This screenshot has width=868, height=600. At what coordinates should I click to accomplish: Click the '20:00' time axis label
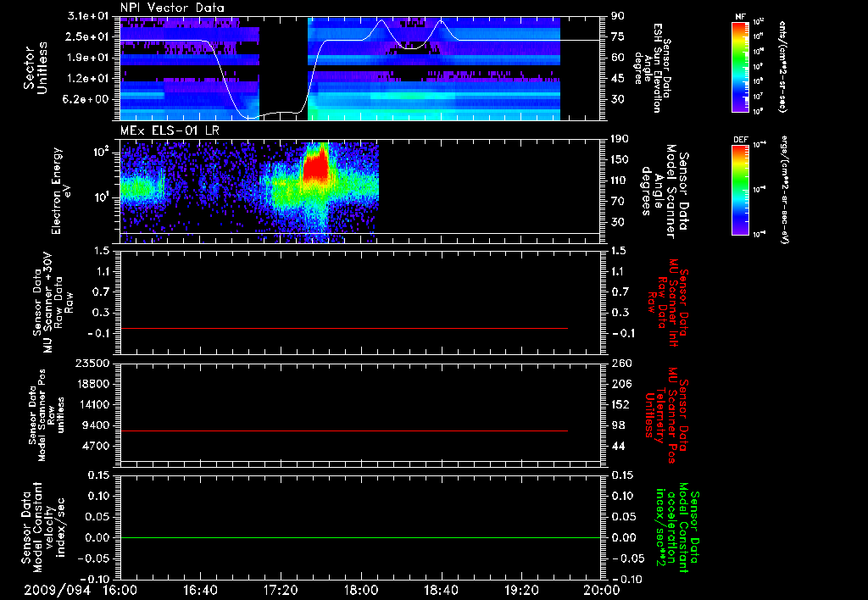click(x=602, y=590)
